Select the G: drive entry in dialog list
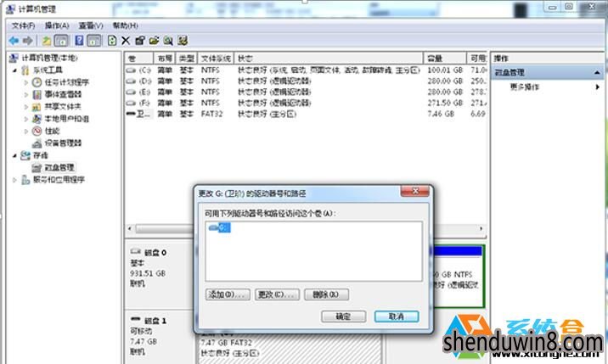608x364 pixels. 219,227
